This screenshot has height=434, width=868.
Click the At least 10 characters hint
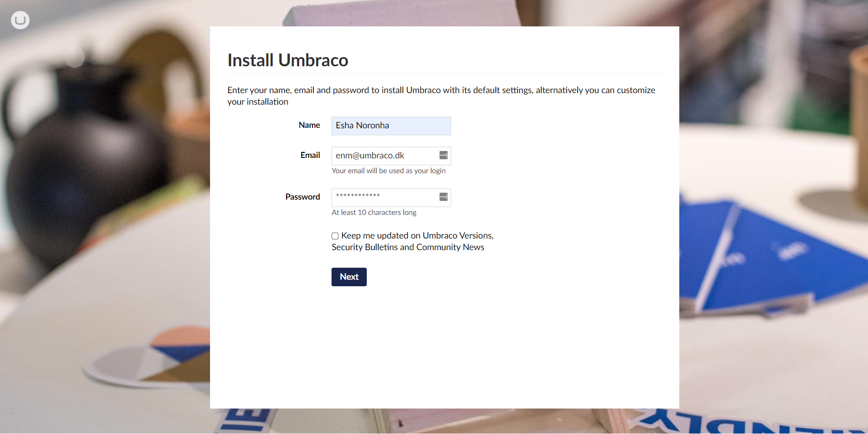click(374, 213)
